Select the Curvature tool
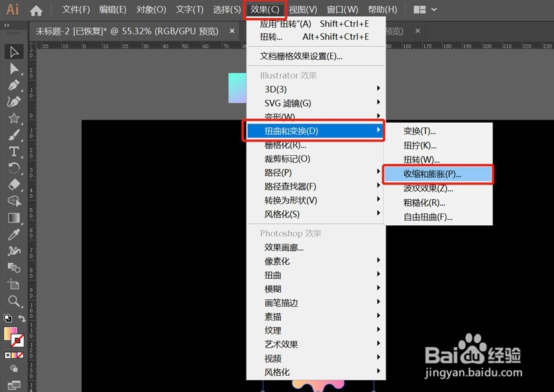The image size is (554, 392). pyautogui.click(x=14, y=102)
